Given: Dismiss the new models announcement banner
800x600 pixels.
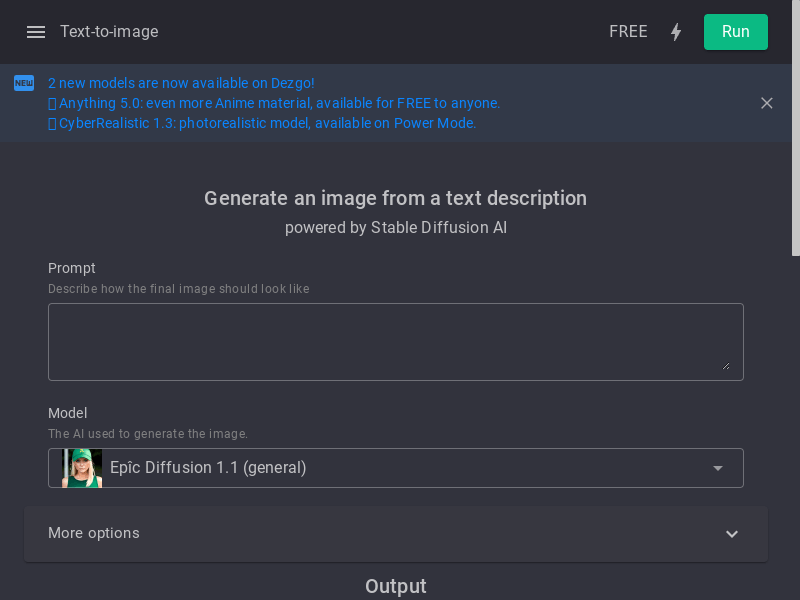Looking at the screenshot, I should coord(766,103).
